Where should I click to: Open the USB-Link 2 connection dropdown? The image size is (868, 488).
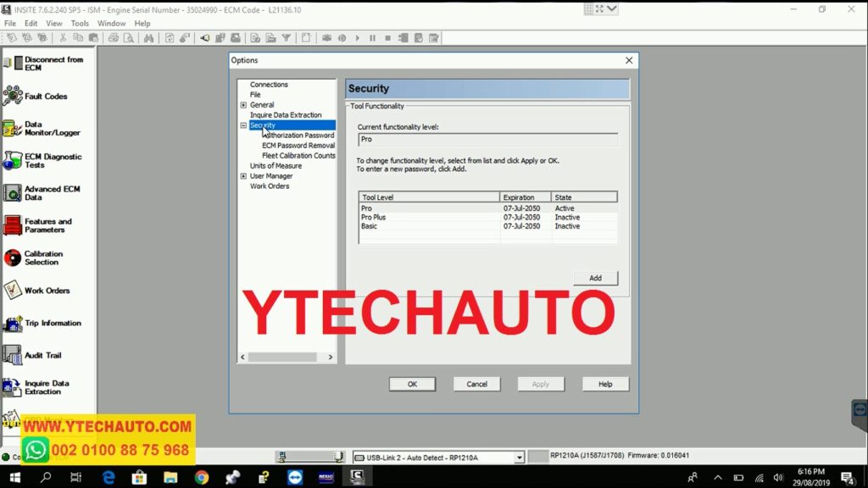click(x=519, y=457)
